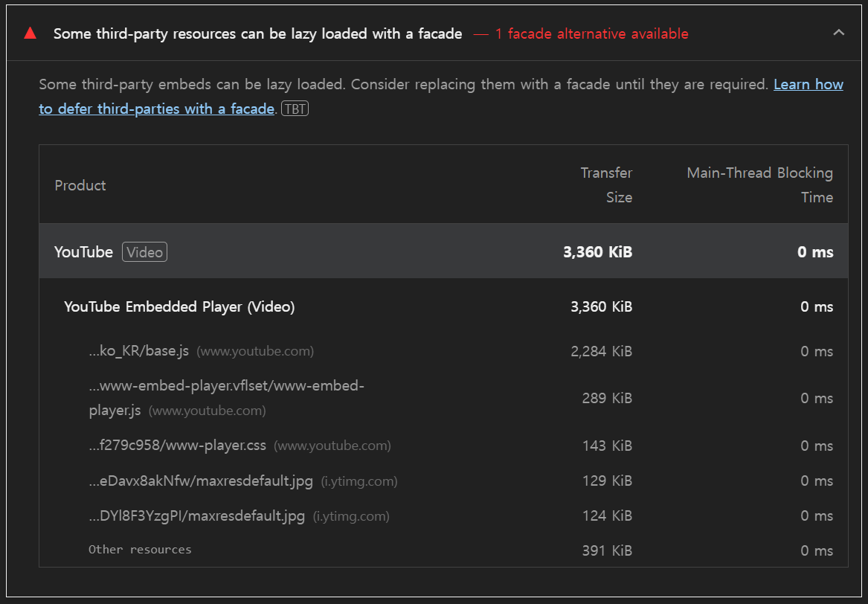Viewport: 868px width, 604px height.
Task: Click the 289 KiB size value
Action: pos(607,398)
